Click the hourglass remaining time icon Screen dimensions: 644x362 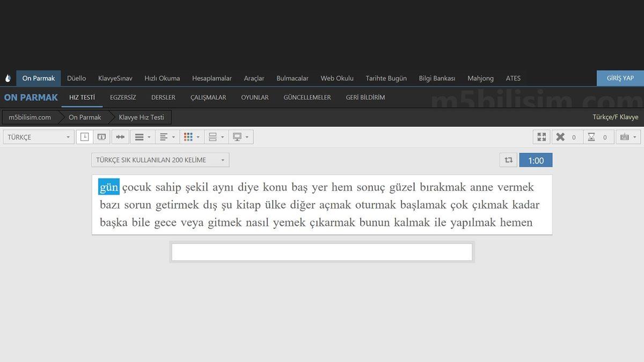[x=590, y=137]
